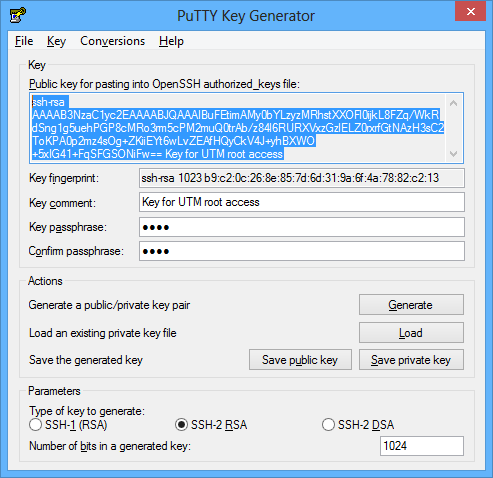493x478 pixels.
Task: Click the Save public key button
Action: (300, 360)
